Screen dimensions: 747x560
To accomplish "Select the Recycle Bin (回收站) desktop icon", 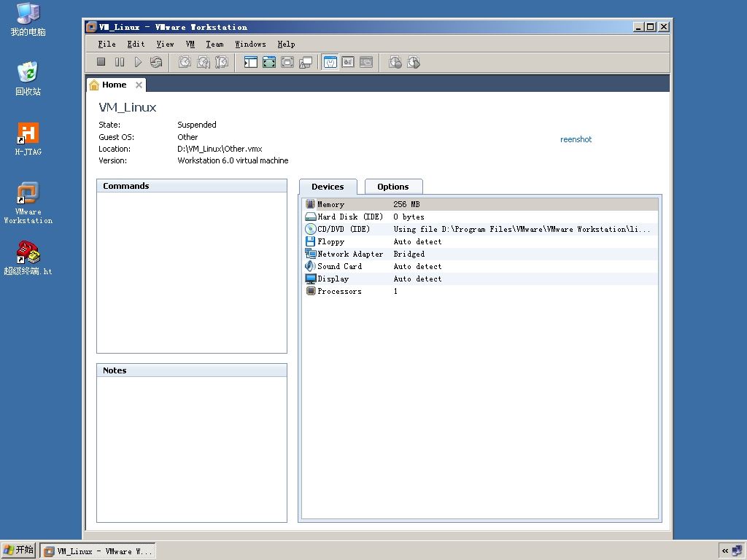I will 28,79.
